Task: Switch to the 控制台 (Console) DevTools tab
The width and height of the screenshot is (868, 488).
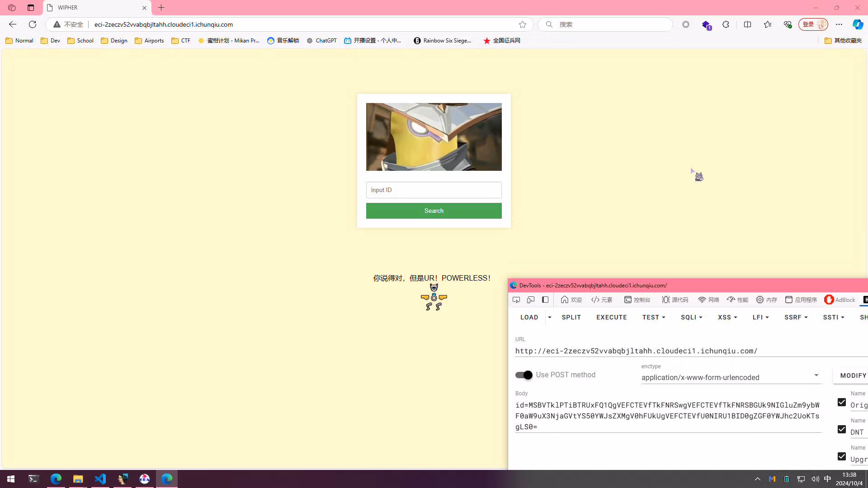Action: [637, 300]
